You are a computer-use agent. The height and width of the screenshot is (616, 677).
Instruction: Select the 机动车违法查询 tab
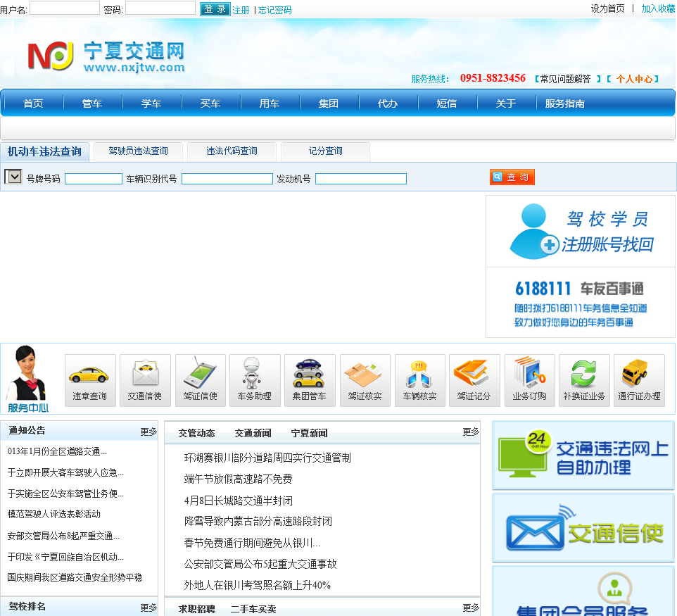(44, 152)
